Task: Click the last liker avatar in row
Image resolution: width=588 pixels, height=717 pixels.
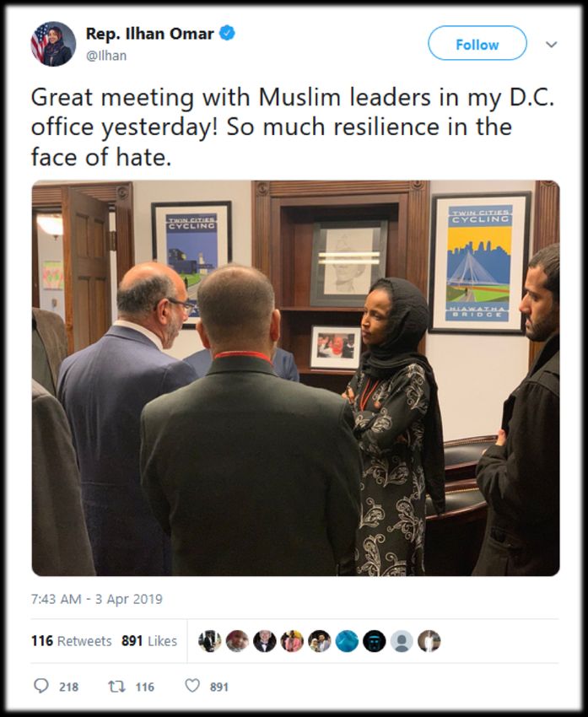Action: click(429, 640)
